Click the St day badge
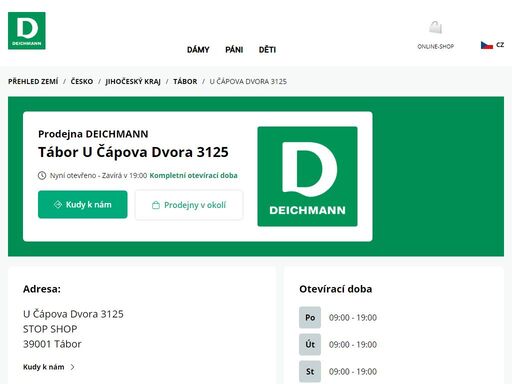This screenshot has width=512, height=384. [310, 371]
